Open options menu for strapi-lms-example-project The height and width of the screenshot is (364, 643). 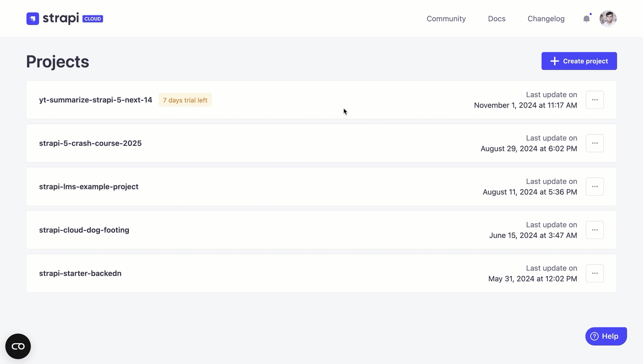coord(595,187)
